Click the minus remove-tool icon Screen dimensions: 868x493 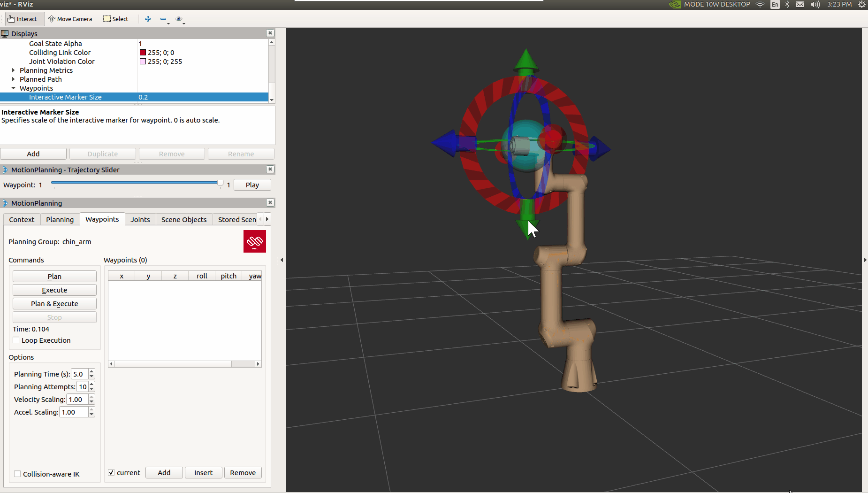(163, 19)
